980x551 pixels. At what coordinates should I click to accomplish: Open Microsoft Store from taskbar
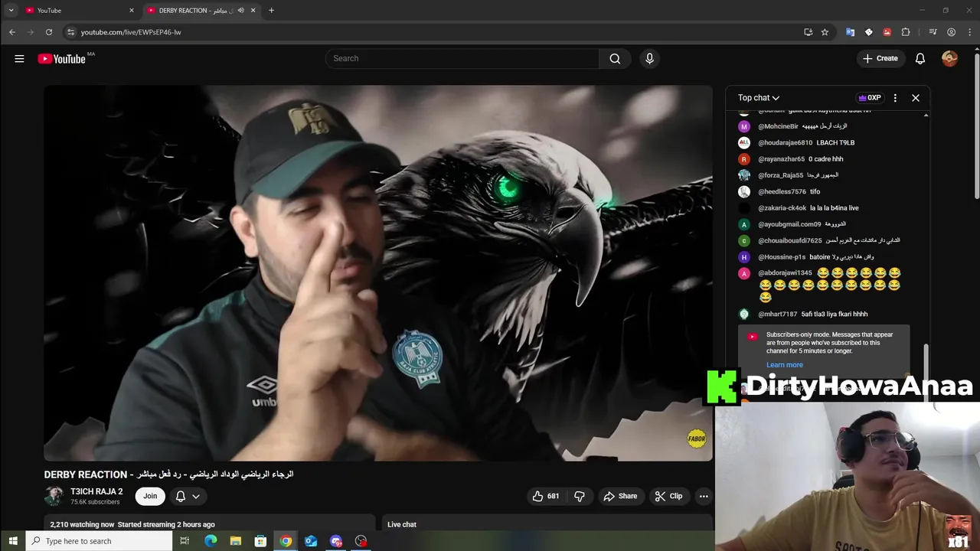[260, 541]
